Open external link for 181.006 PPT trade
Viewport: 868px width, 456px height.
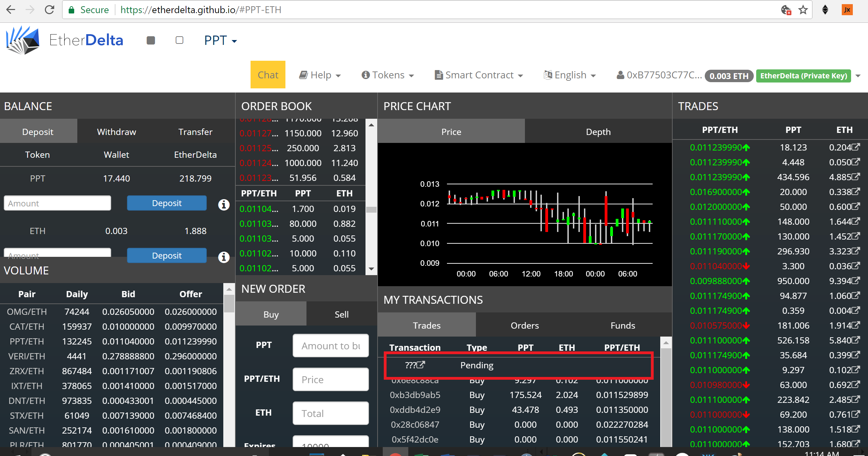[856, 325]
